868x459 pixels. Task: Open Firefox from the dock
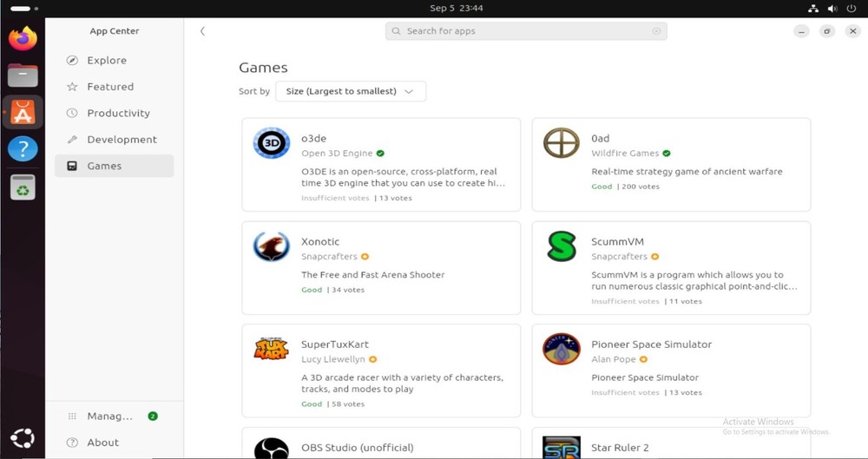click(x=23, y=39)
